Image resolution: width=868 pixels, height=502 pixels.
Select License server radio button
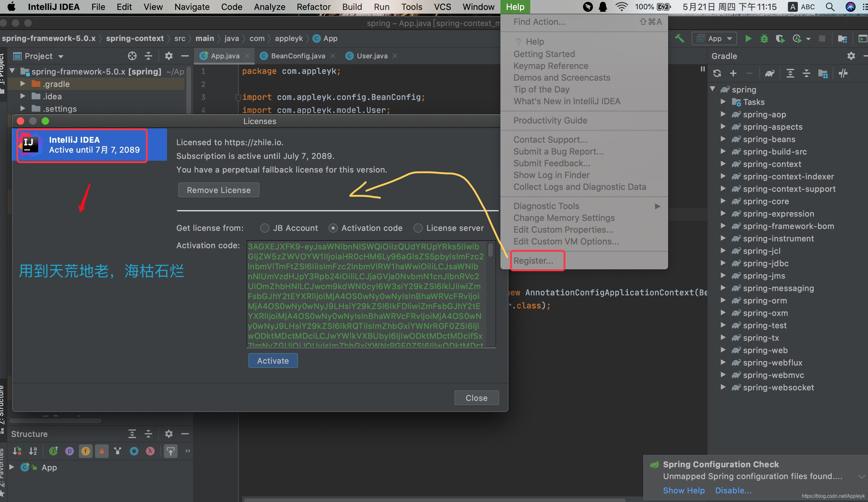[418, 228]
